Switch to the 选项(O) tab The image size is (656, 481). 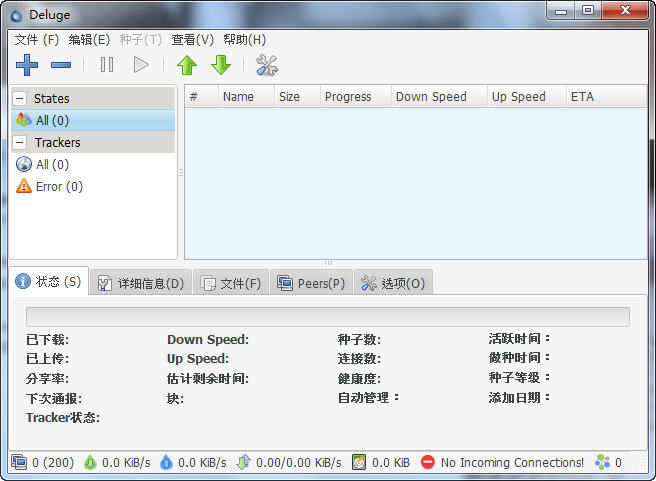click(x=393, y=283)
